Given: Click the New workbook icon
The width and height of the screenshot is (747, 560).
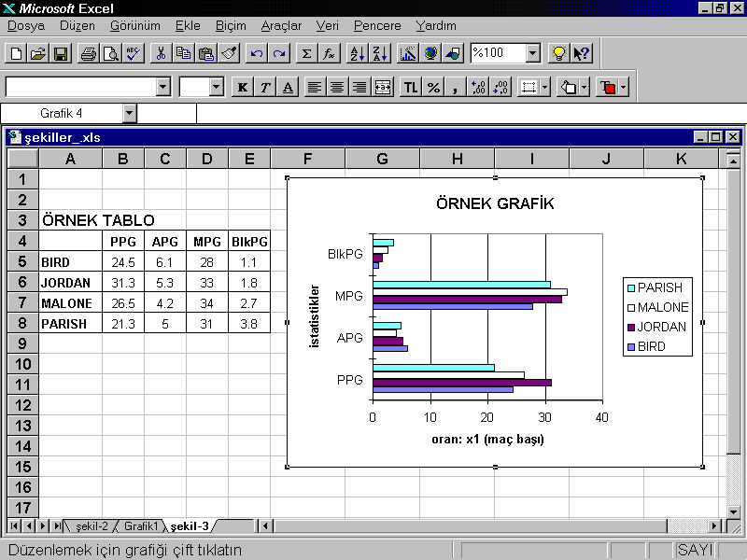Looking at the screenshot, I should (x=16, y=53).
